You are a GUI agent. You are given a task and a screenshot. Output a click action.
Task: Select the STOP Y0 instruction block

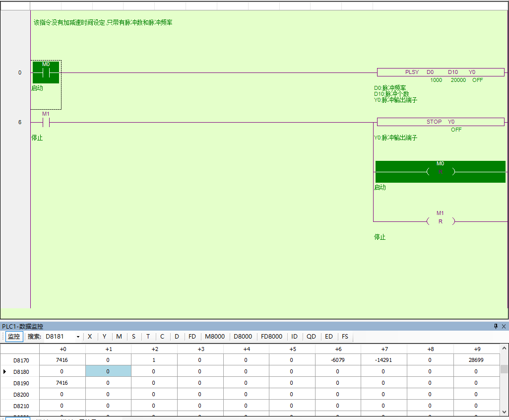[x=440, y=122]
